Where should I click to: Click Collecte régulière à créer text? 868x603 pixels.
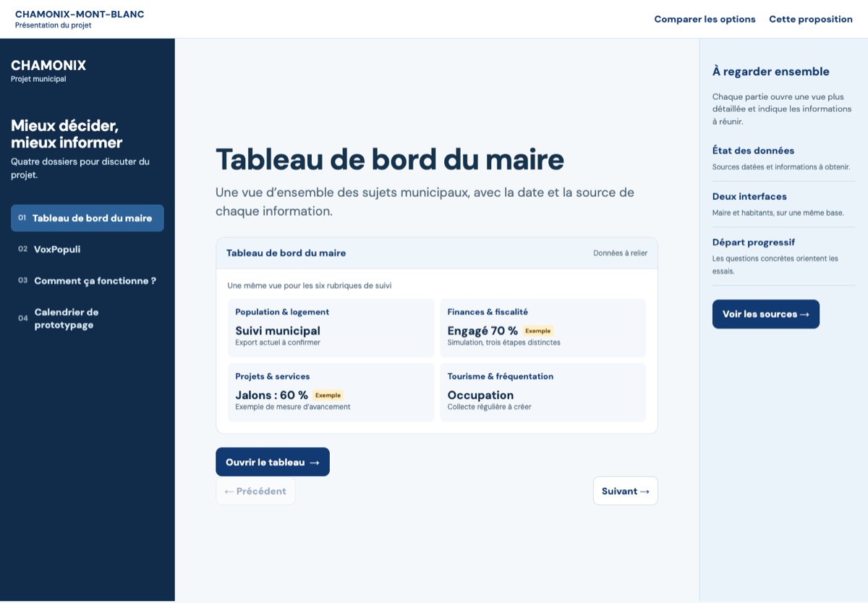point(489,407)
